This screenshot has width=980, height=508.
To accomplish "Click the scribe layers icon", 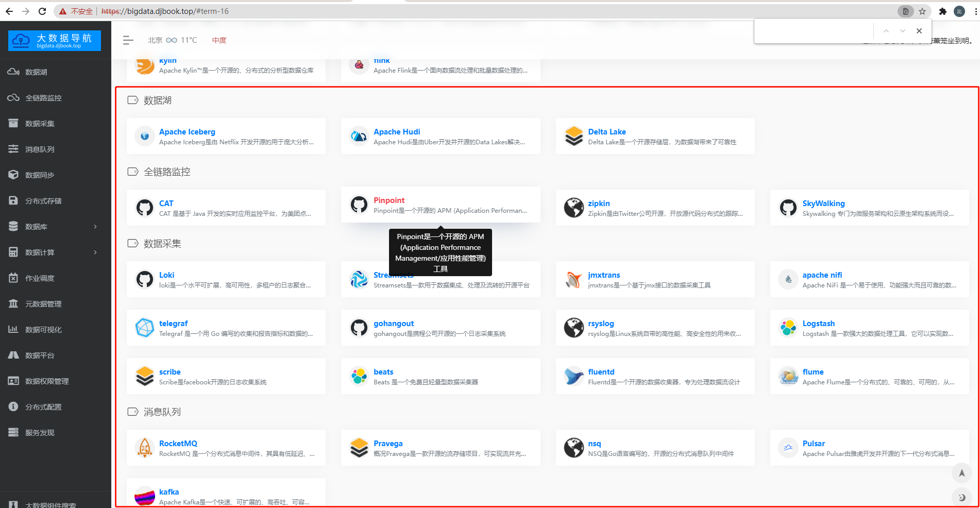I will click(x=144, y=377).
